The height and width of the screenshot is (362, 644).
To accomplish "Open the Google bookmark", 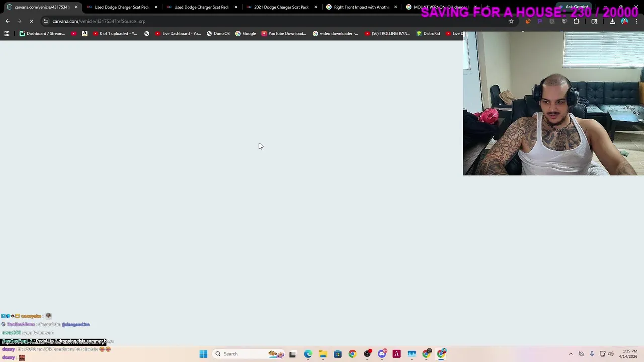I will (x=246, y=33).
